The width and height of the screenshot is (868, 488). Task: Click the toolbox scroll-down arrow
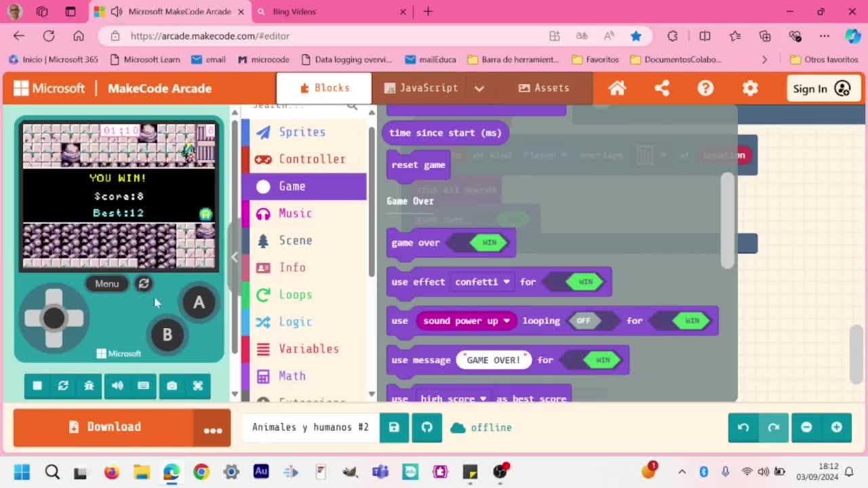tap(372, 394)
